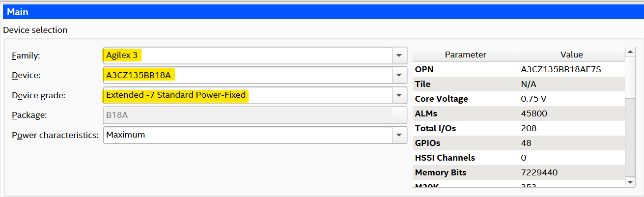Click the Parameter column header
The image size is (644, 197).
(465, 55)
